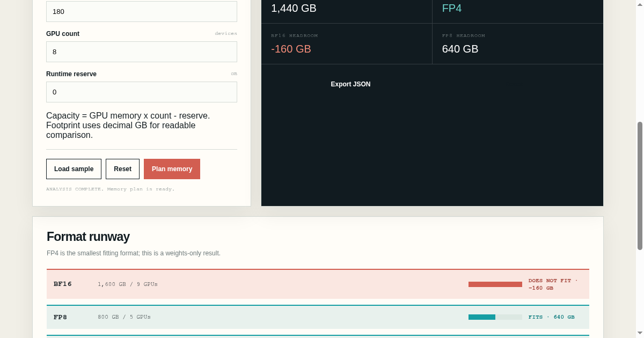Click the "DOES NOT FIT · -160 GB" status
644x338 pixels.
(553, 284)
